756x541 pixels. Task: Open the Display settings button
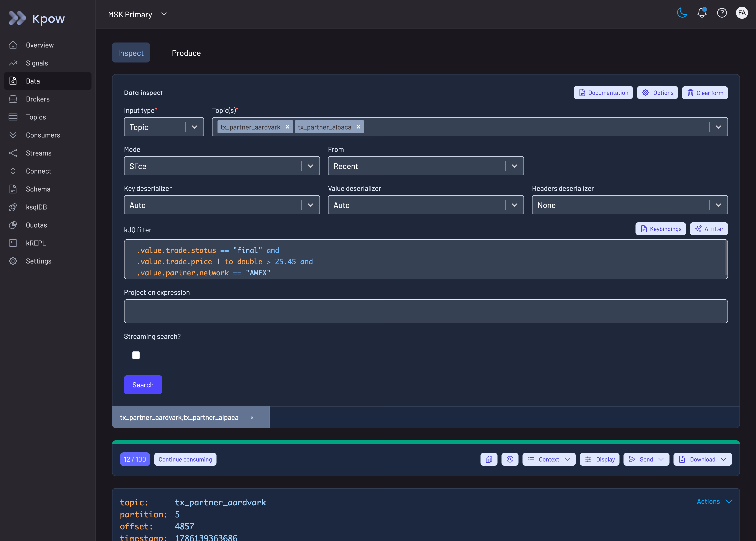[x=599, y=459]
